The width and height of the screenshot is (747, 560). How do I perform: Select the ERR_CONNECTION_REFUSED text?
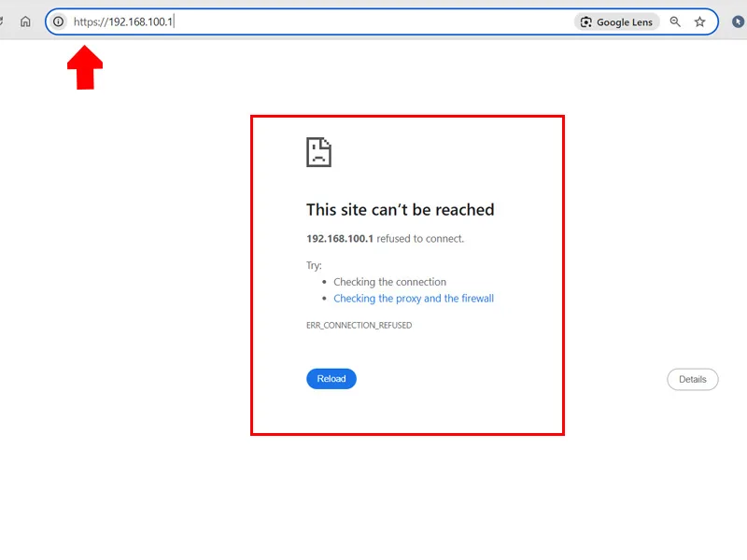point(359,325)
